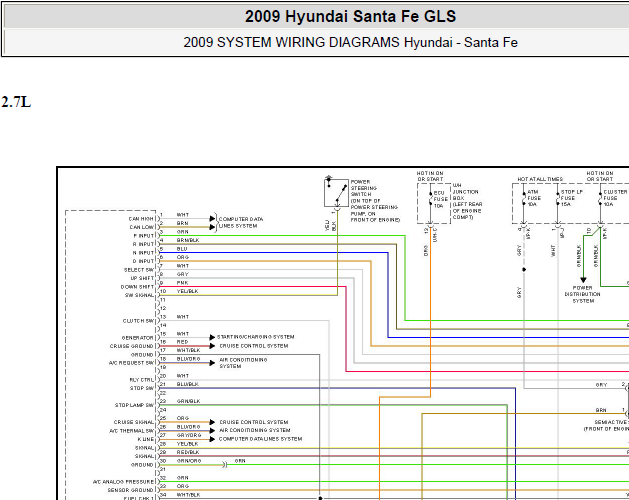
Task: Click the 'CLUSTER FUSE 10A' label
Action: tap(615, 198)
